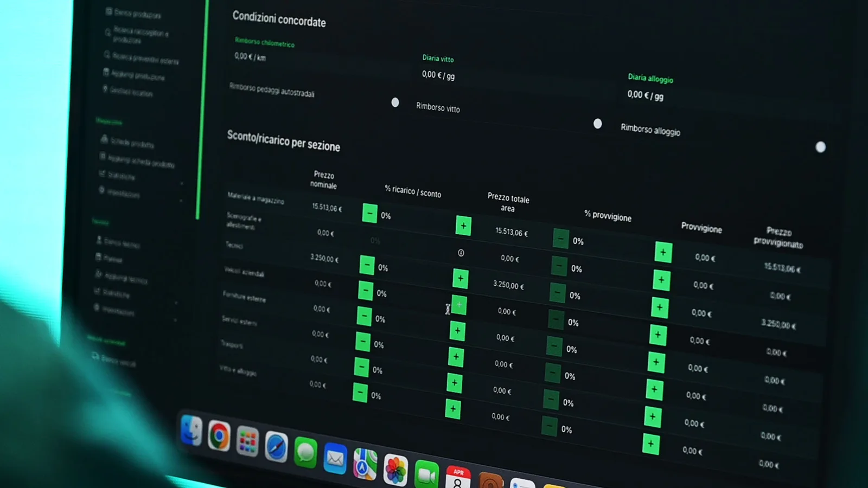868x488 pixels.
Task: Decrease ricarico/sconto for Servizi esterni
Action: pyautogui.click(x=362, y=342)
